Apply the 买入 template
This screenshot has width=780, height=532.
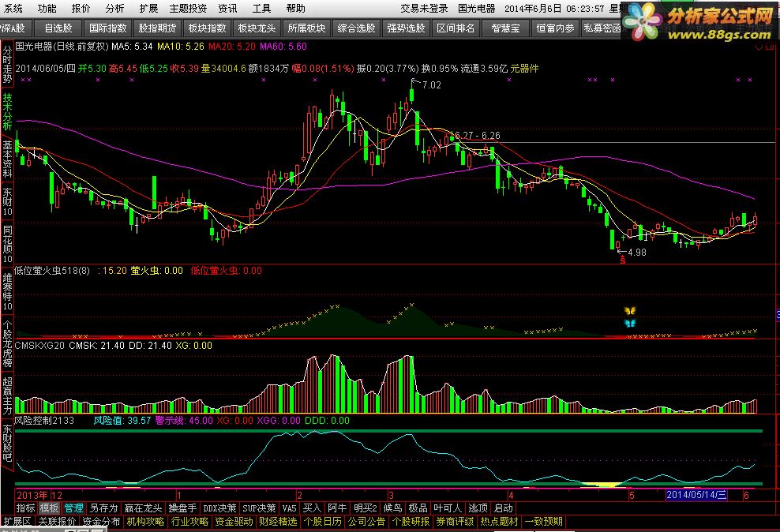click(x=312, y=508)
